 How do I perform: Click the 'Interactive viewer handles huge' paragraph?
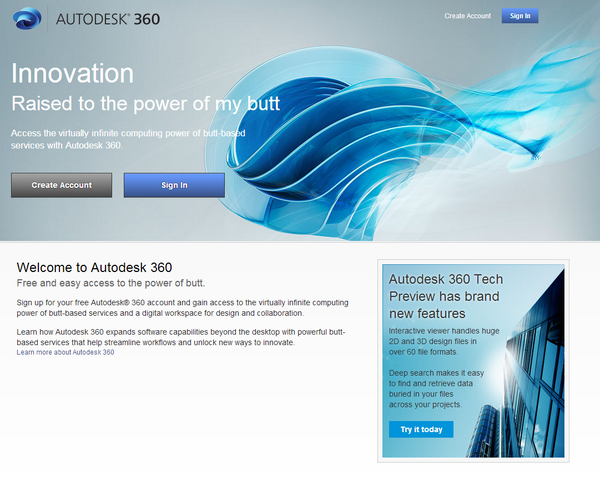(444, 341)
